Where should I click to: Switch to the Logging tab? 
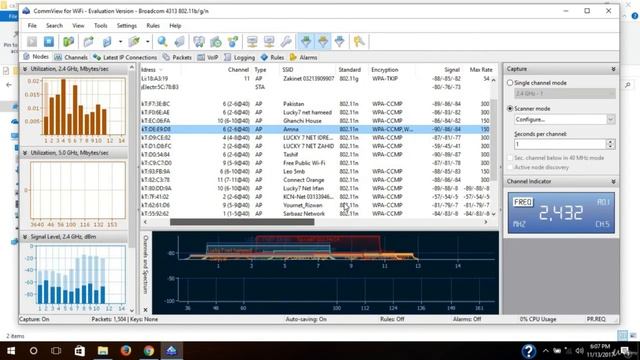tap(240, 57)
